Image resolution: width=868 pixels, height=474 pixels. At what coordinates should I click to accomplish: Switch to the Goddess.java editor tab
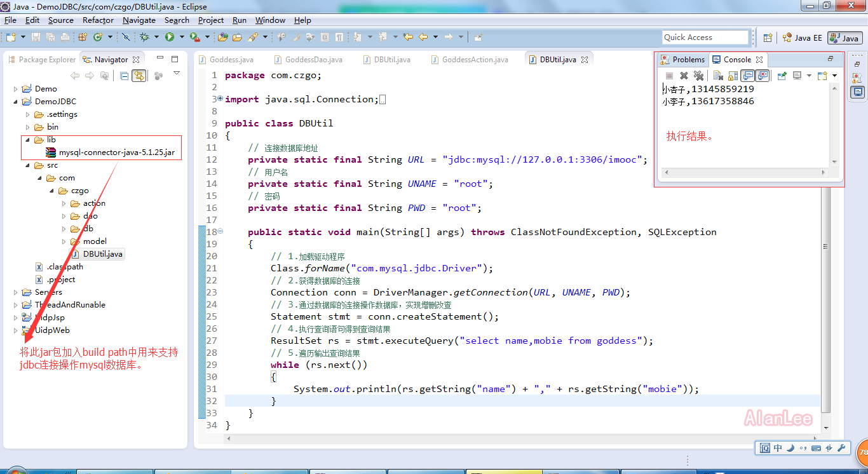[226, 60]
